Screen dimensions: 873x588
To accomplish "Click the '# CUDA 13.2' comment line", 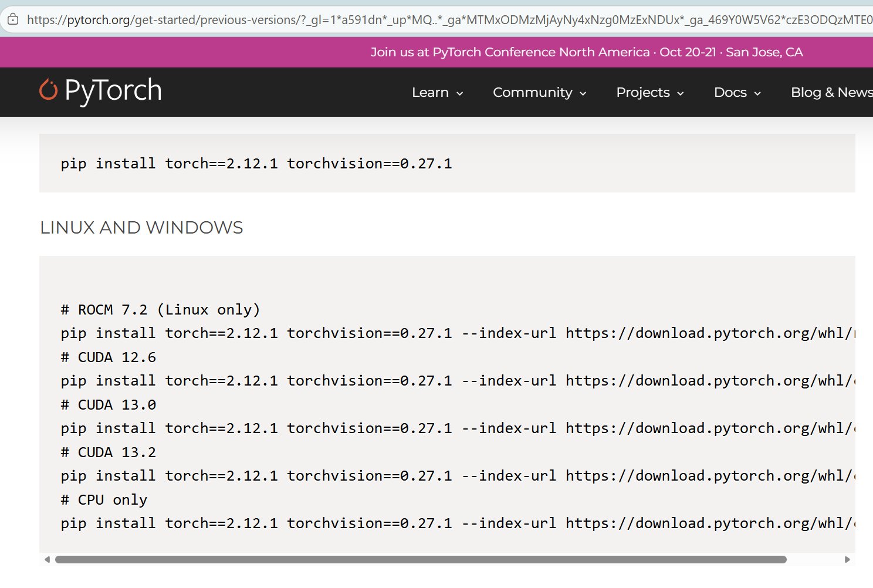I will coord(109,452).
